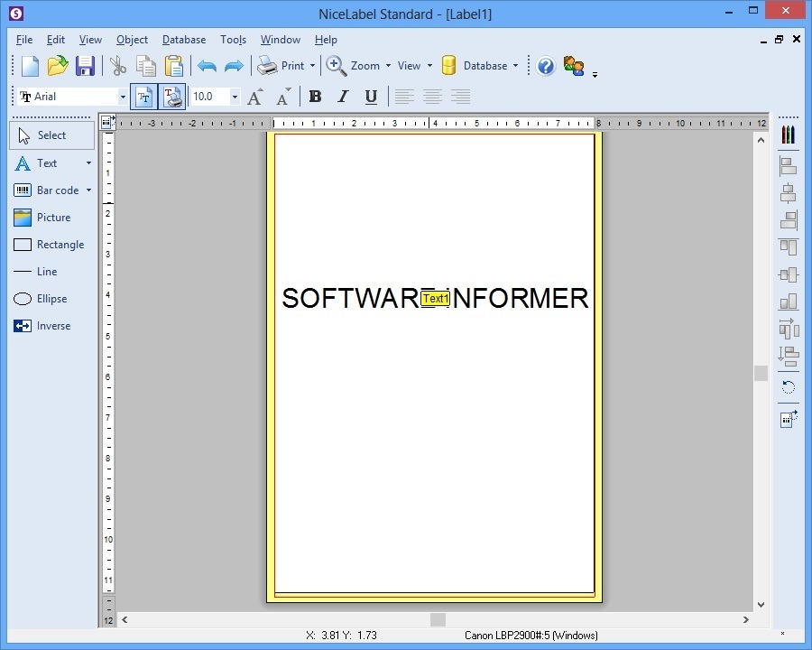812x650 pixels.
Task: Align objects to left edge
Action: [x=789, y=166]
